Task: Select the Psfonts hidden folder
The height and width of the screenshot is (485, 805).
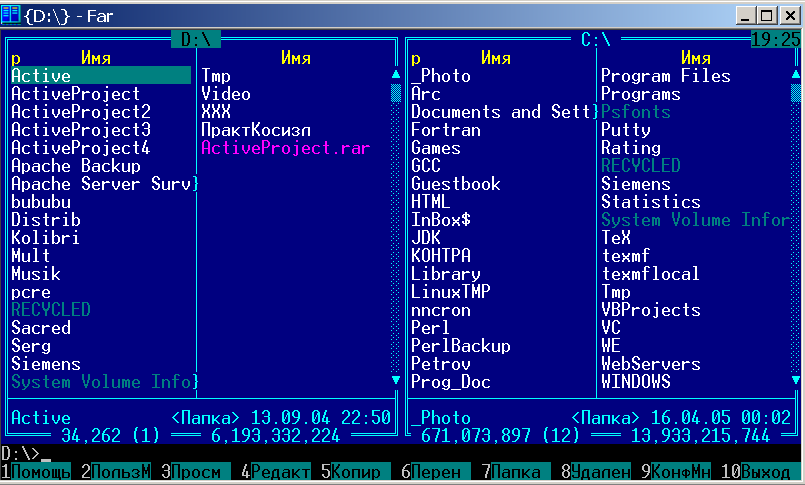Action: coord(636,112)
